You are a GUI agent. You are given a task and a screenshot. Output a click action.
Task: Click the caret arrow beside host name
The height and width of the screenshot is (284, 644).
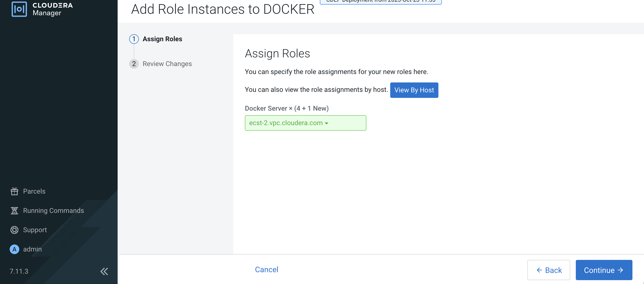tap(327, 123)
